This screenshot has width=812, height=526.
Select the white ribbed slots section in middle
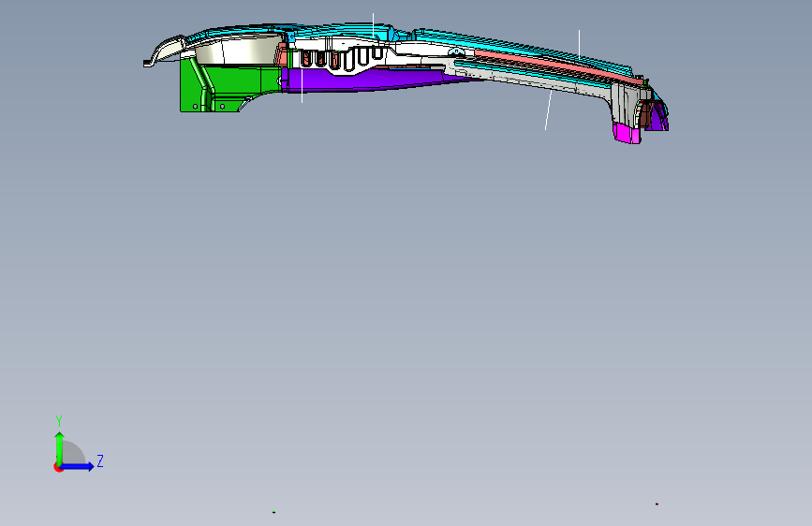[x=343, y=58]
